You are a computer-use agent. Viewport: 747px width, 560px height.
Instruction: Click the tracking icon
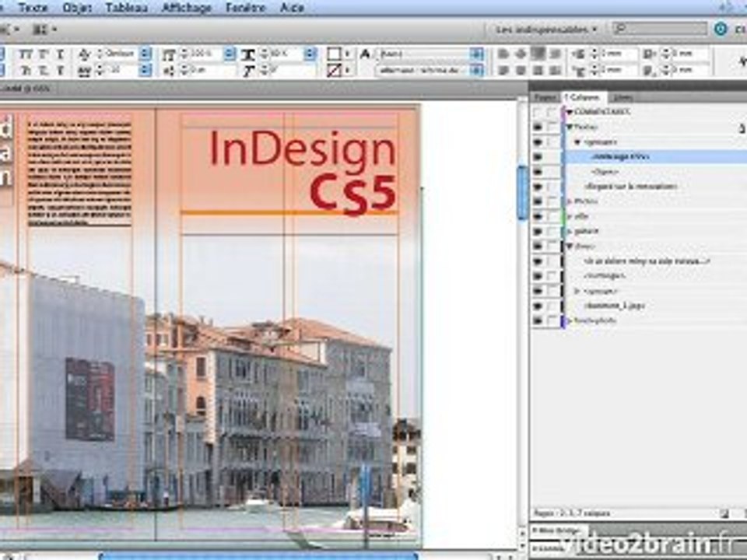[x=84, y=71]
